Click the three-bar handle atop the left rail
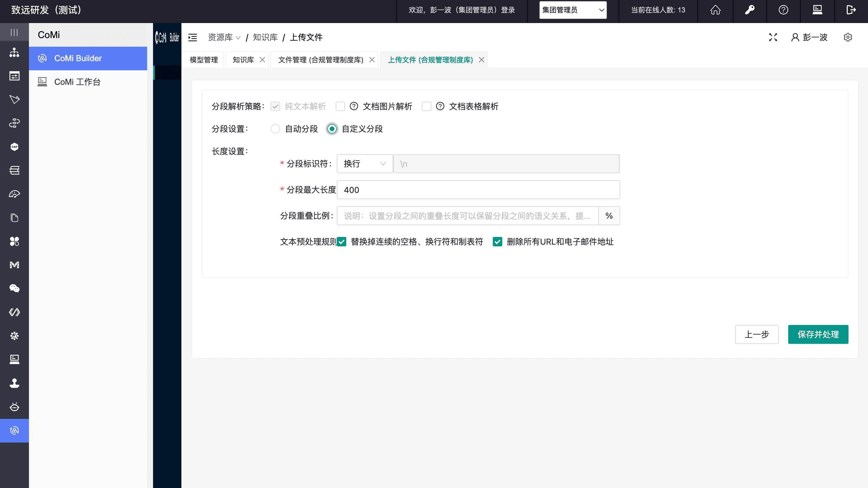This screenshot has height=488, width=868. tap(14, 32)
